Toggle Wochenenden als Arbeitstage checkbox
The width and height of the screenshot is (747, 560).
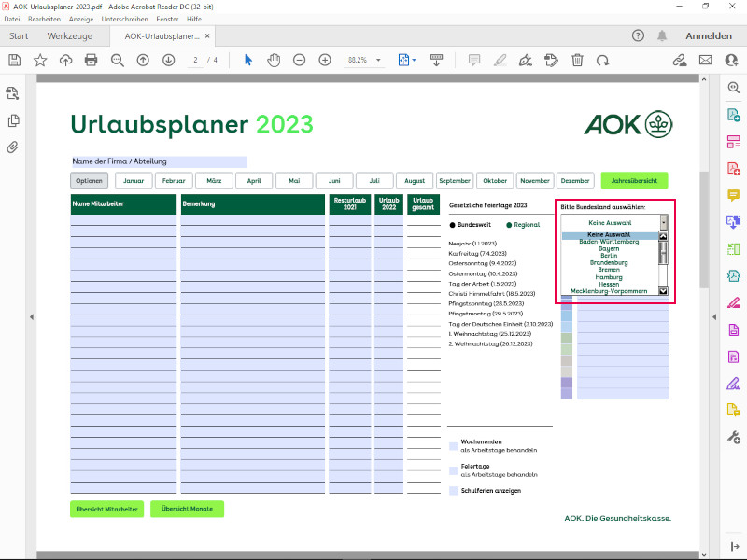454,446
